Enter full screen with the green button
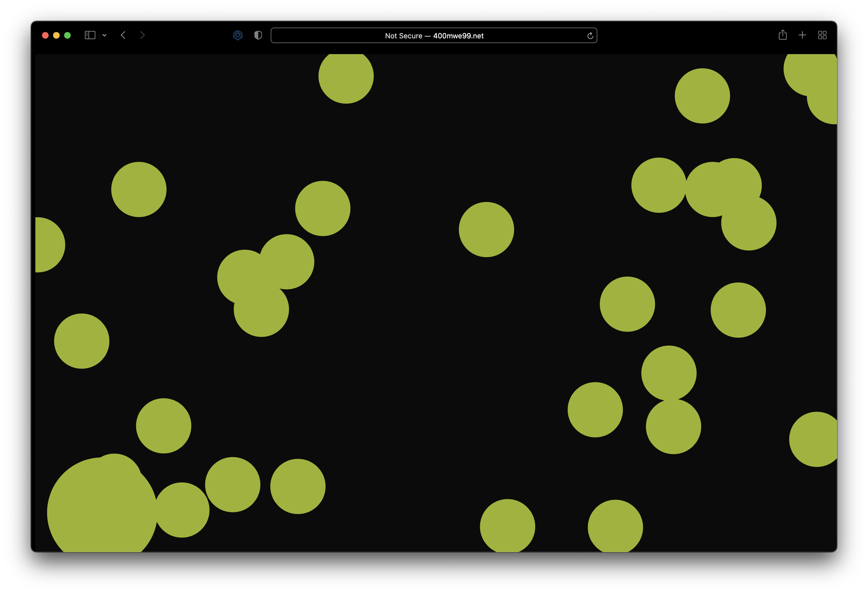The width and height of the screenshot is (868, 593). click(68, 35)
